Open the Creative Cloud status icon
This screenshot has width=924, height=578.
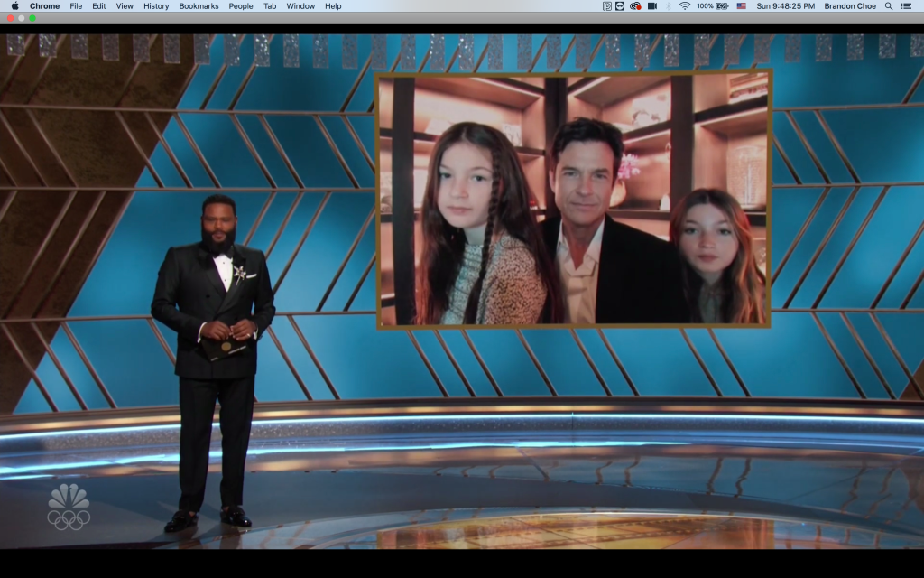pos(635,6)
